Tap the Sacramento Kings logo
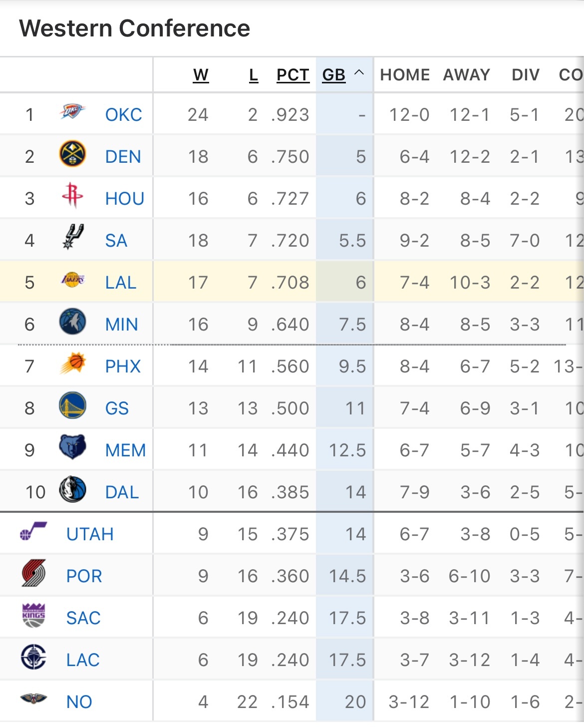 click(x=33, y=615)
